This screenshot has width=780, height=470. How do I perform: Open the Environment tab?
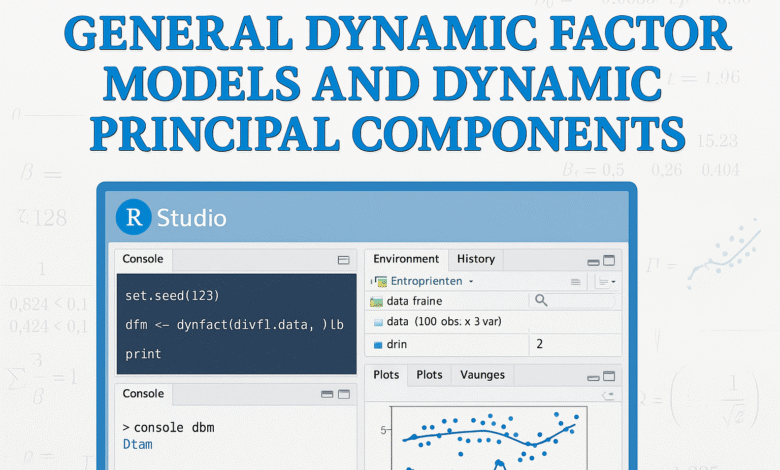406,259
